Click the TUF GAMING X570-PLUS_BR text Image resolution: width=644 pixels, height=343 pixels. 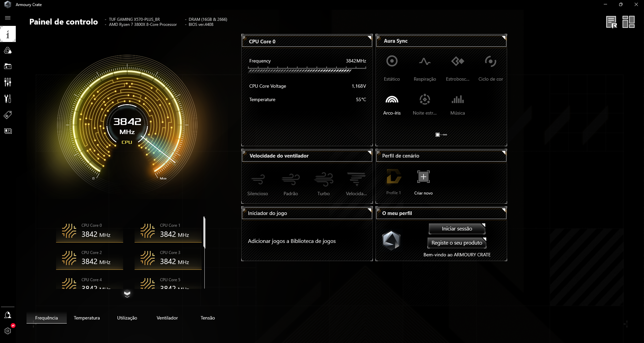[x=134, y=19]
